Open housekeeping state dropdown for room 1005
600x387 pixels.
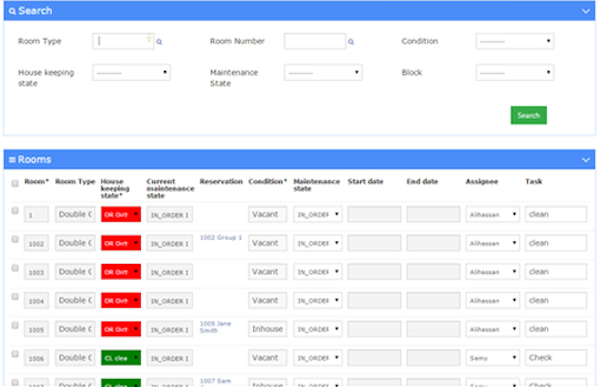[x=121, y=329]
